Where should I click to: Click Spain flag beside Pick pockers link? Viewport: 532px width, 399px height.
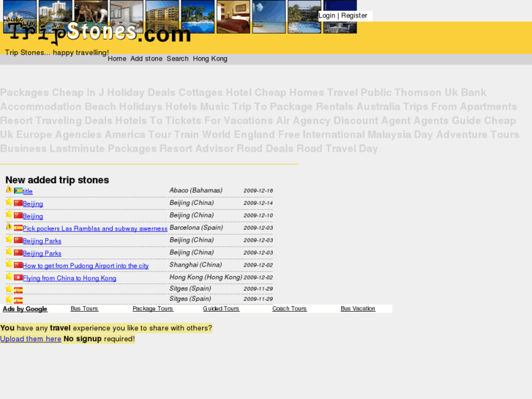[x=18, y=228]
